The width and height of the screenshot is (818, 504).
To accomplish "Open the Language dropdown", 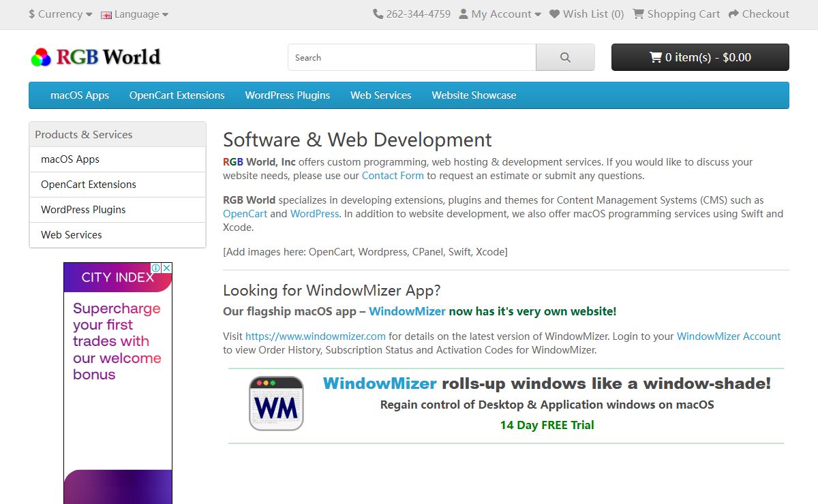I will 134,14.
